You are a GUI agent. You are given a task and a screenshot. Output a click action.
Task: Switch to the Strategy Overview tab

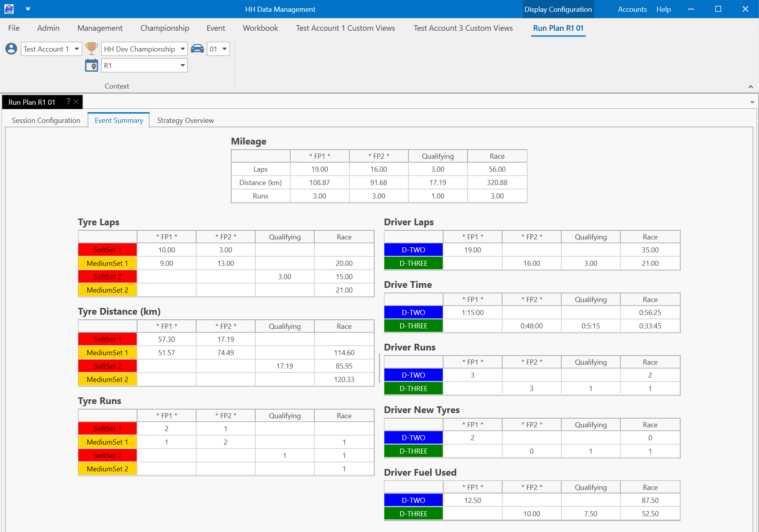pyautogui.click(x=185, y=120)
